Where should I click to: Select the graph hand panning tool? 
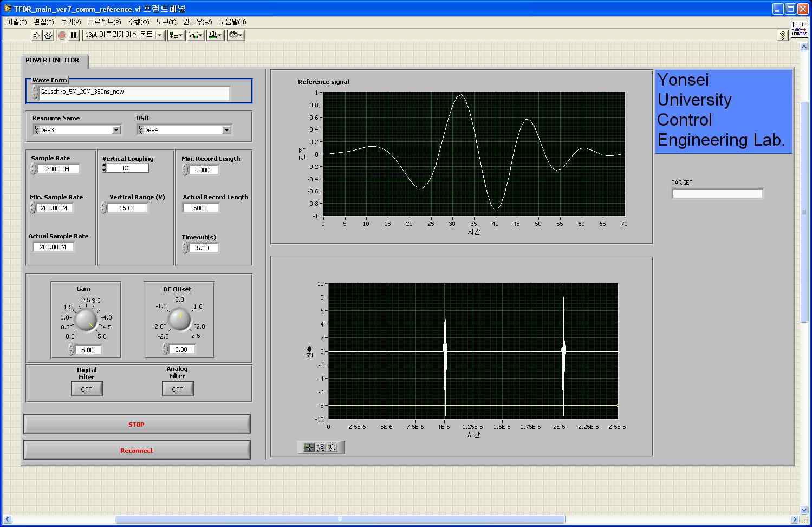click(x=333, y=447)
